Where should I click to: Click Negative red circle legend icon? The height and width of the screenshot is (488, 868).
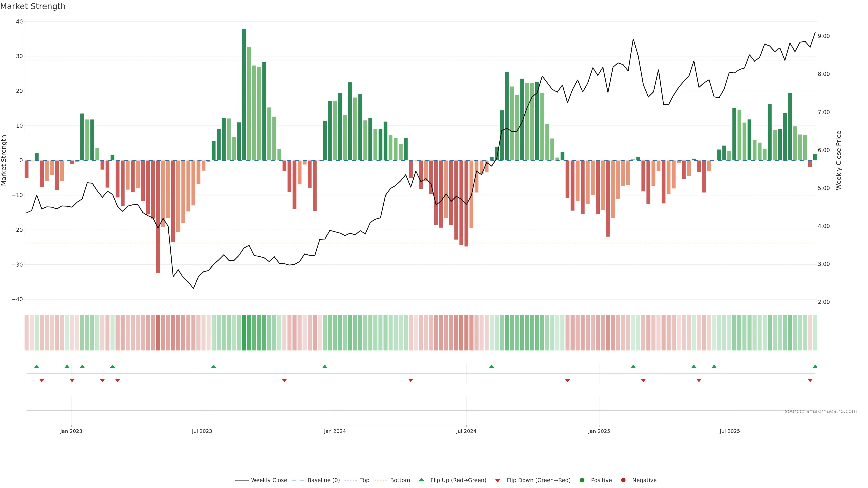[623, 480]
